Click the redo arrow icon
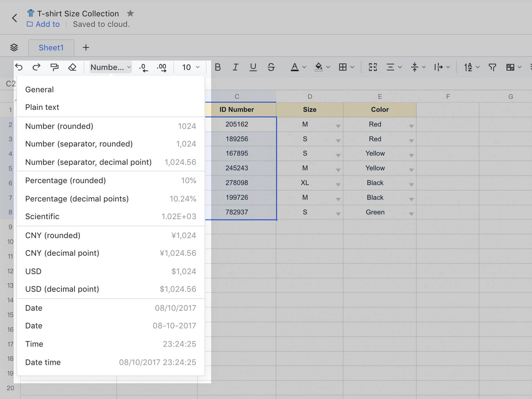This screenshot has height=399, width=532. (x=37, y=67)
